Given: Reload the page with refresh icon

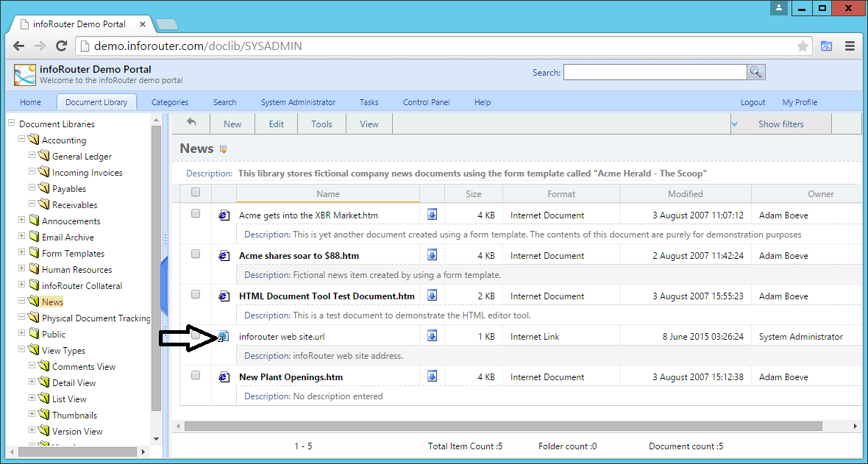Looking at the screenshot, I should tap(62, 46).
